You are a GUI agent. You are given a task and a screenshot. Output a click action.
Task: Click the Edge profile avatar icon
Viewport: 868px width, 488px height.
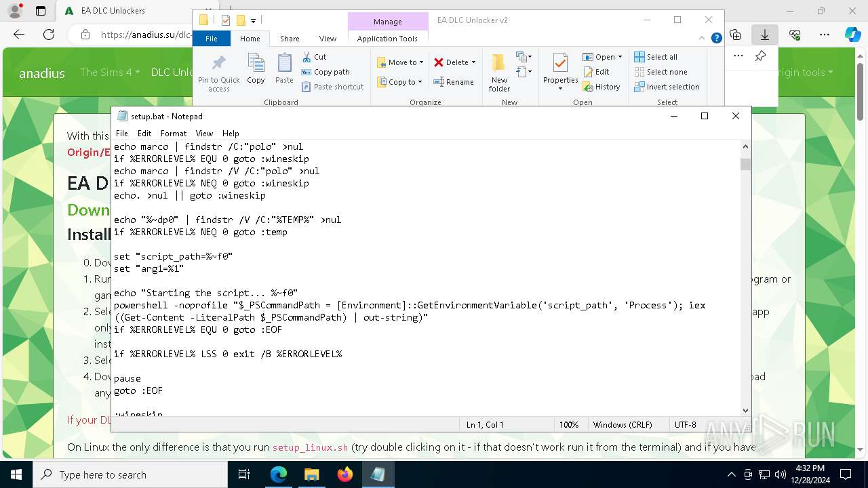pos(16,11)
